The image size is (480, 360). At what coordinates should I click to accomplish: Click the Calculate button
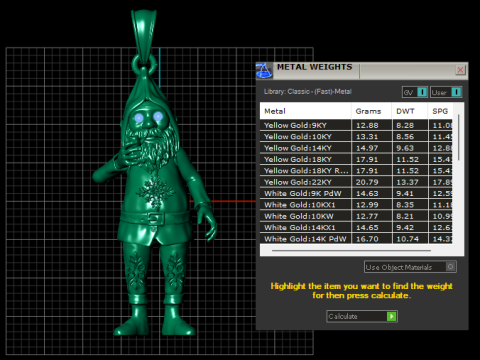click(362, 316)
